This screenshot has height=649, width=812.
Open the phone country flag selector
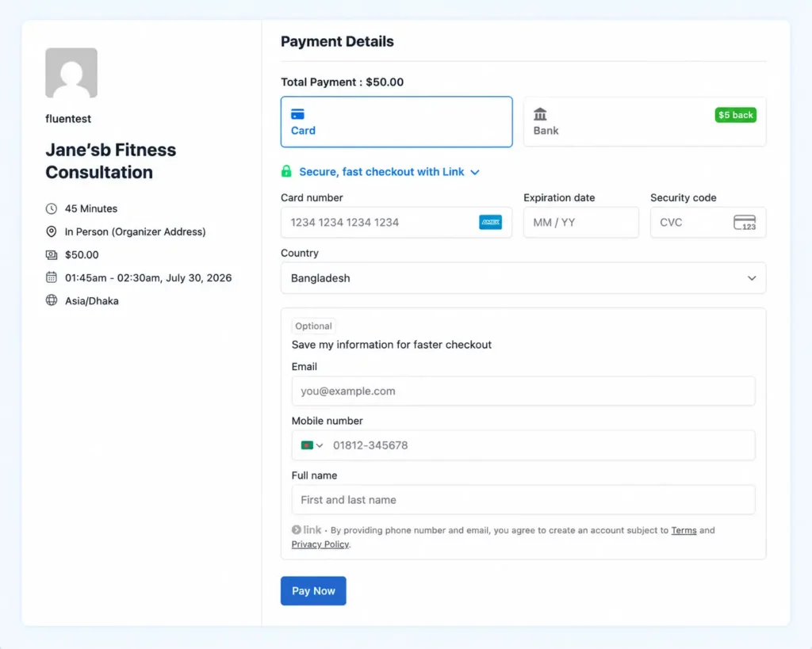tap(312, 445)
